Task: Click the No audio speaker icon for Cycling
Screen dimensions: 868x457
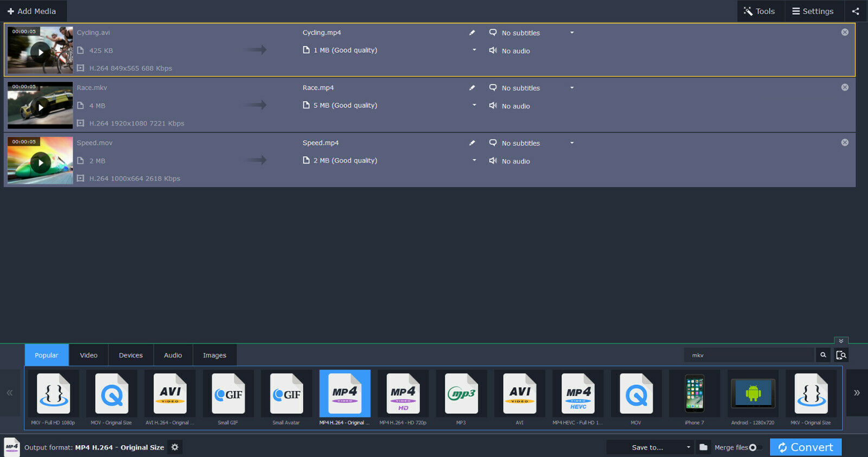Action: 493,50
